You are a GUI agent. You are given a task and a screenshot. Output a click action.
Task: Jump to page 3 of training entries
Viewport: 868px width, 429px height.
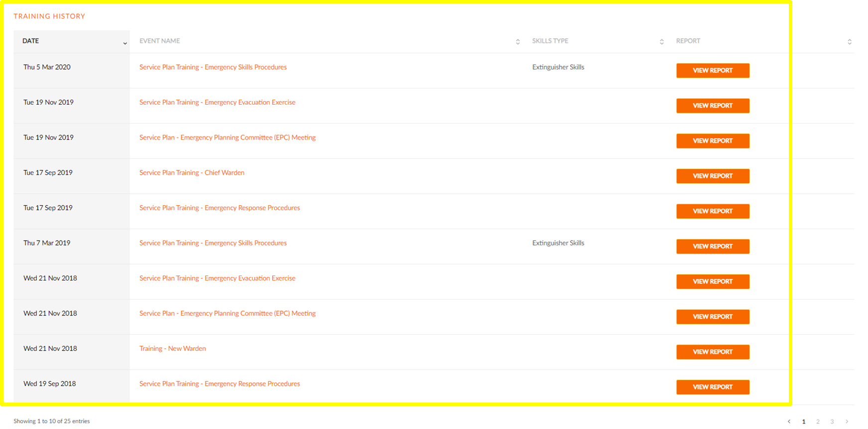[x=832, y=422]
